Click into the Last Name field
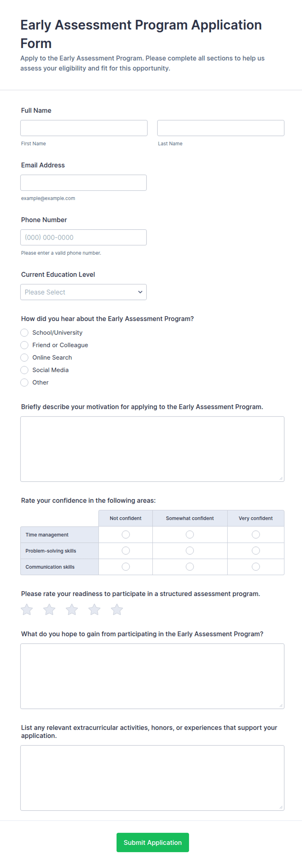This screenshot has width=302, height=868. pos(221,128)
